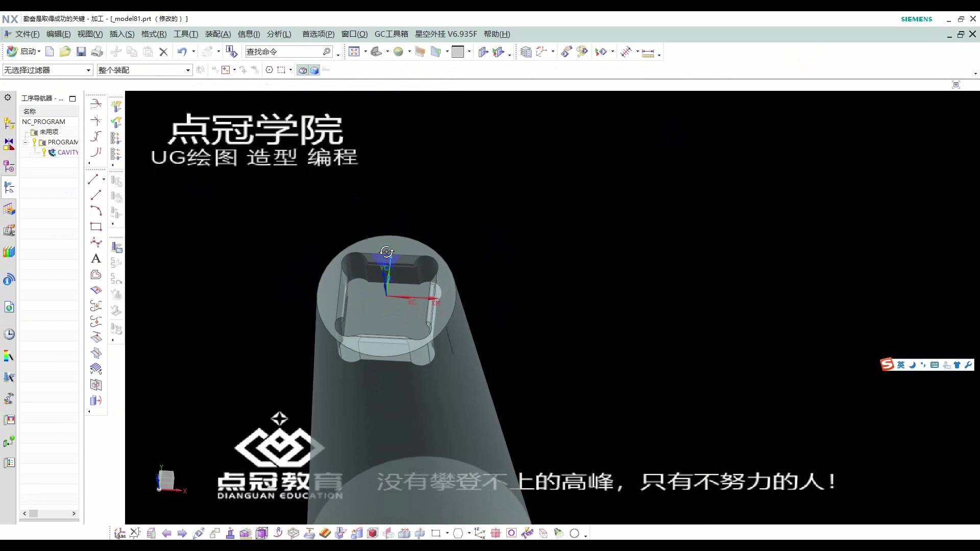Screen dimensions: 980x551
Task: Click the rotate R icon in bottom toolbar
Action: tap(278, 533)
